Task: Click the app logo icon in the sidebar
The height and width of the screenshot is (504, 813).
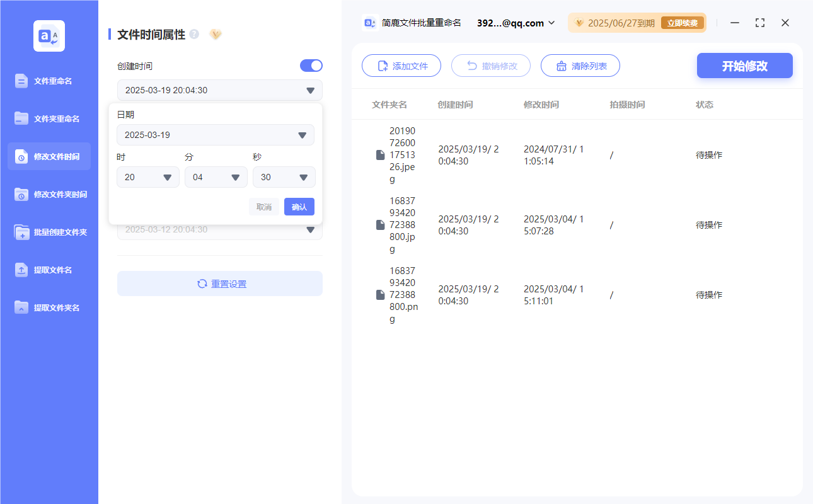Action: (x=49, y=36)
